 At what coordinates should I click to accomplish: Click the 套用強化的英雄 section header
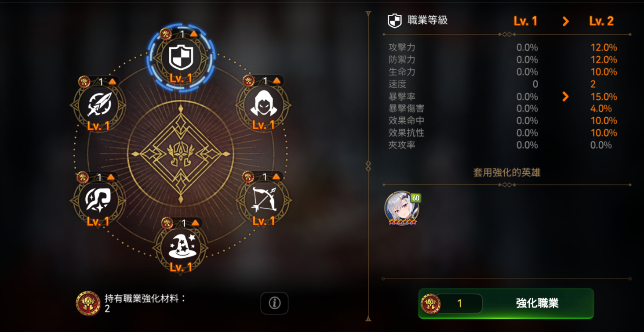(507, 173)
